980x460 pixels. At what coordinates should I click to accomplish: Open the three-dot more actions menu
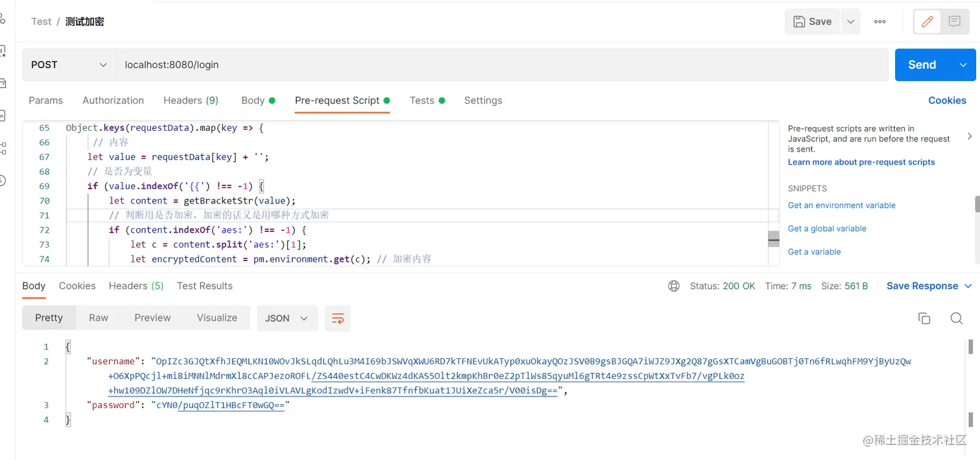880,22
